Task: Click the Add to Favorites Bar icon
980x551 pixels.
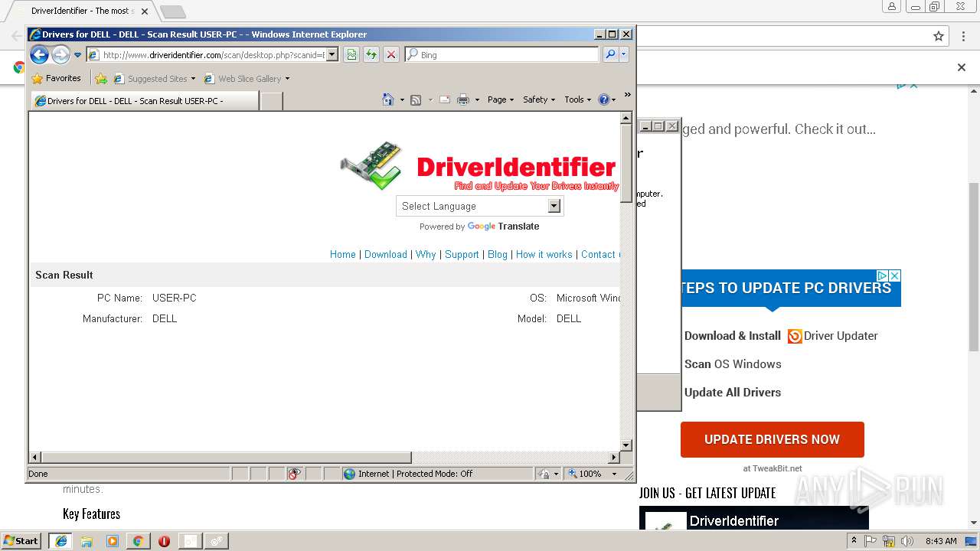Action: click(x=101, y=78)
